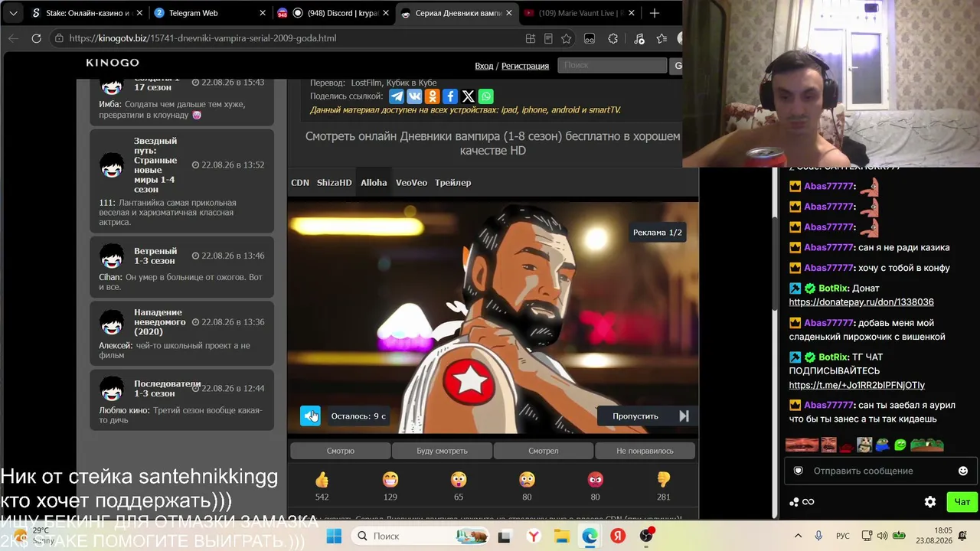Click the browser address bar URL
Image resolution: width=980 pixels, height=551 pixels.
tap(202, 38)
